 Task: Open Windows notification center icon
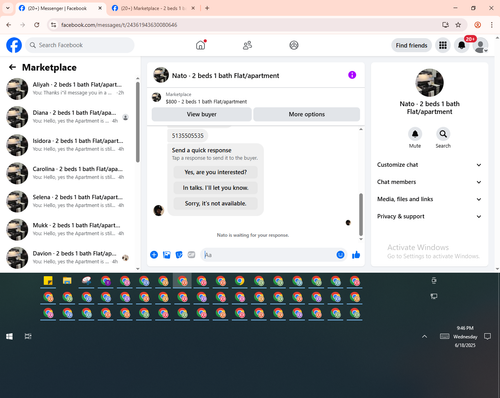(x=487, y=337)
